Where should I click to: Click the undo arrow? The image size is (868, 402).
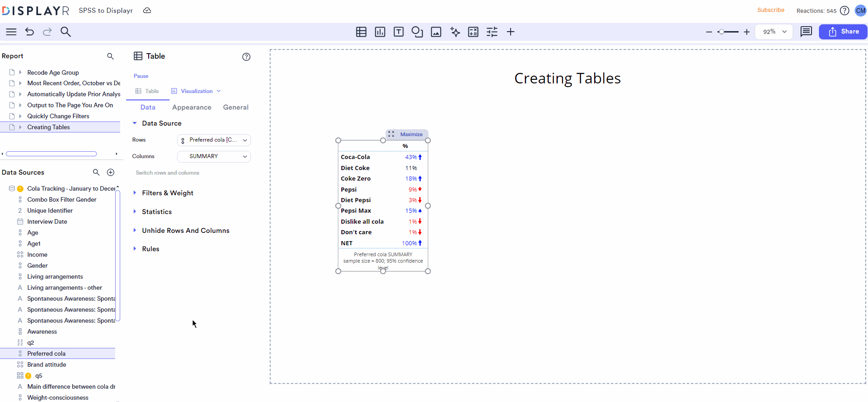tap(29, 32)
